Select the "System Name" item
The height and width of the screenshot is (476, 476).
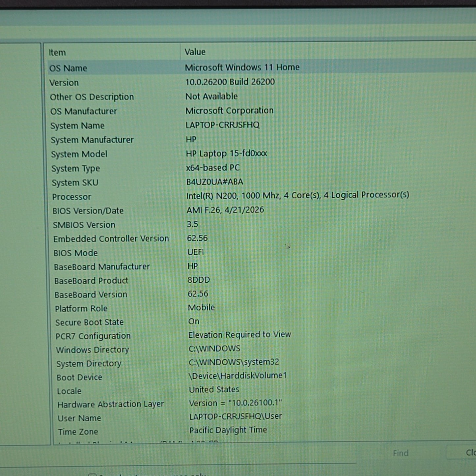(77, 126)
